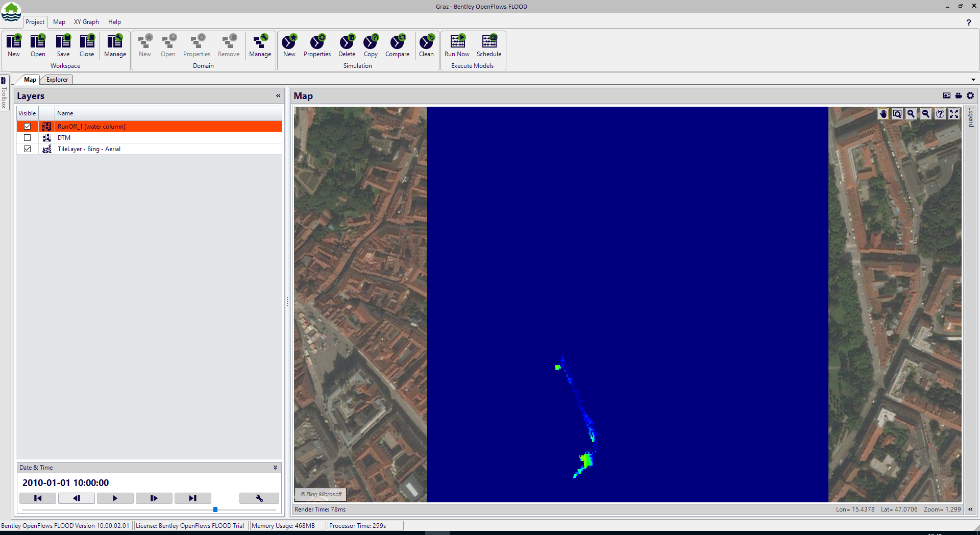The image size is (980, 535).
Task: Jump to first time step
Action: [x=38, y=498]
